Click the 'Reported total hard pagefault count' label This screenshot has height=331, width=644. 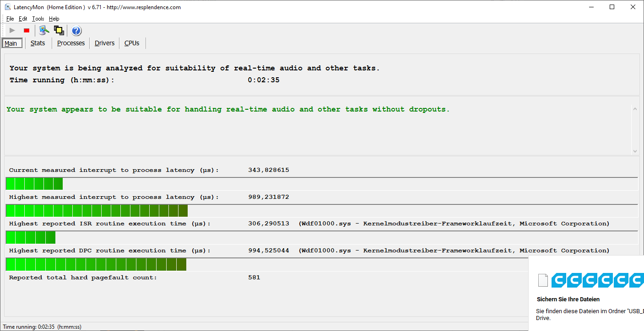click(x=83, y=278)
